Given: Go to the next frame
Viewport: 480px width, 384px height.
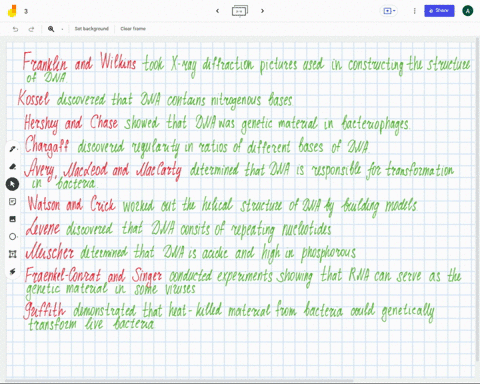Looking at the screenshot, I should coord(262,11).
